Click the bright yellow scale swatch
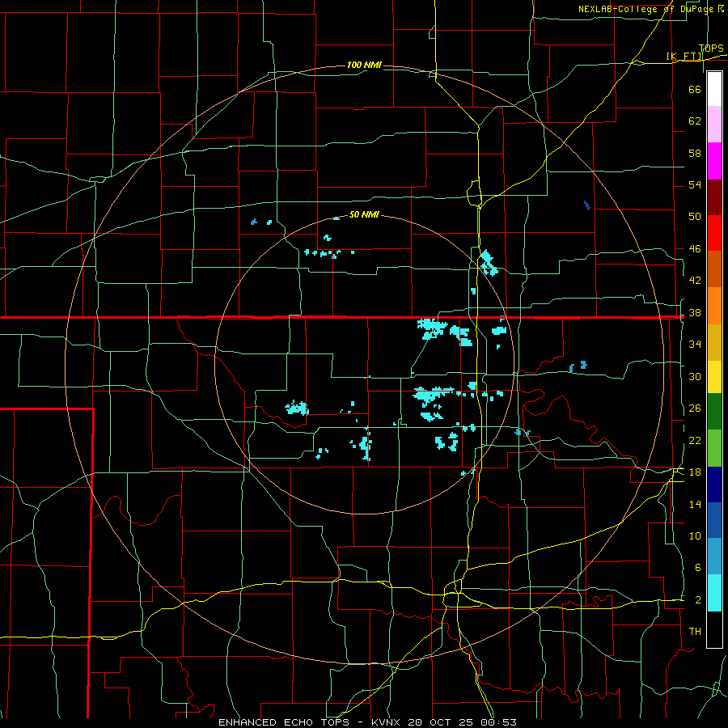The width and height of the screenshot is (728, 728). tap(714, 376)
